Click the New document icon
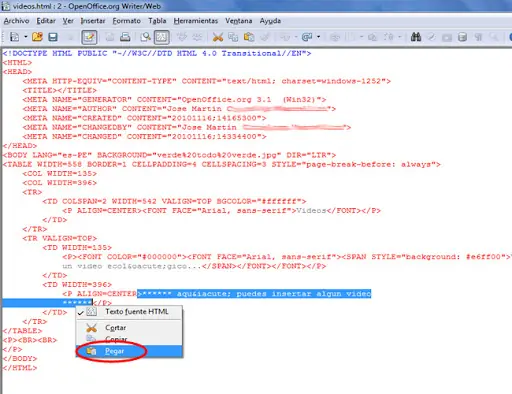Image resolution: width=512 pixels, height=394 pixels. (x=15, y=37)
